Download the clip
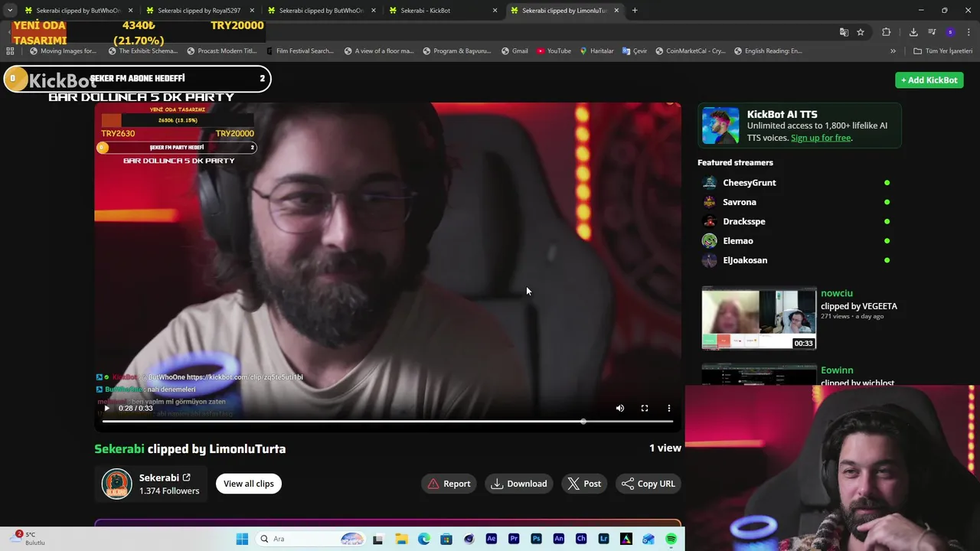 [519, 484]
